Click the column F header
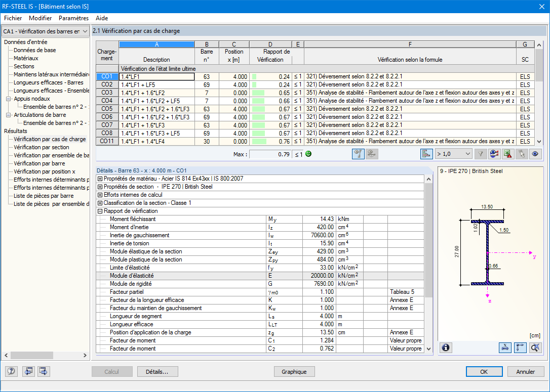Image resolution: width=550 pixels, height=392 pixels. (410, 45)
